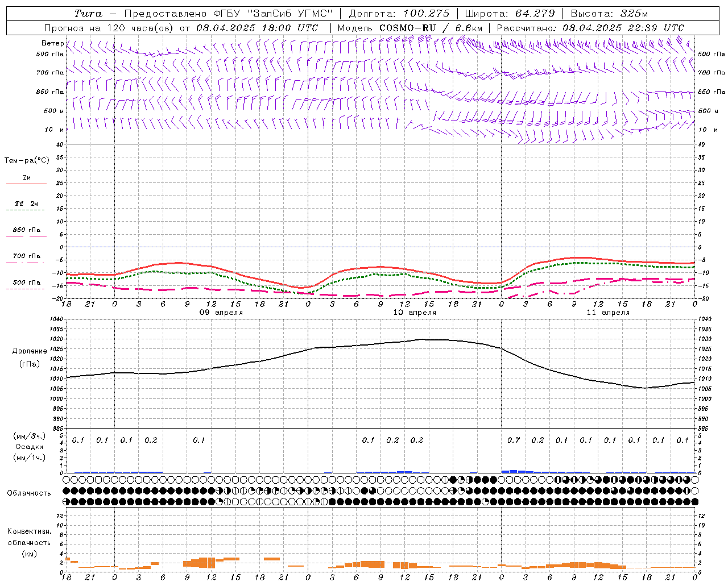Image resolution: width=728 pixels, height=582 pixels.
Task: Click the Высота 325м header field
Action: (x=609, y=14)
